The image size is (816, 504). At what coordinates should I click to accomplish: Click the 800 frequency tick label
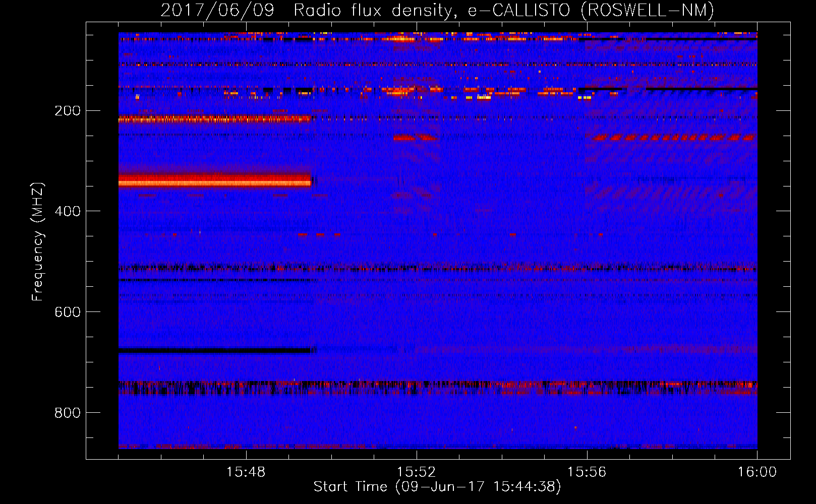pyautogui.click(x=68, y=413)
